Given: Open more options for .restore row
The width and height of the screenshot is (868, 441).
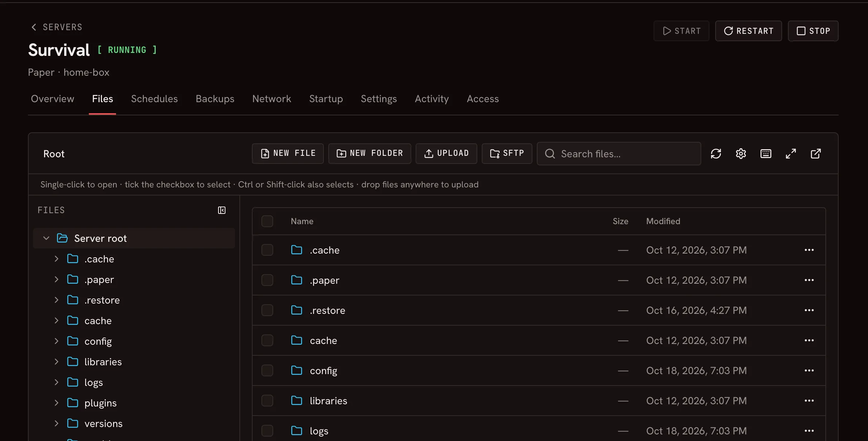Looking at the screenshot, I should tap(809, 310).
